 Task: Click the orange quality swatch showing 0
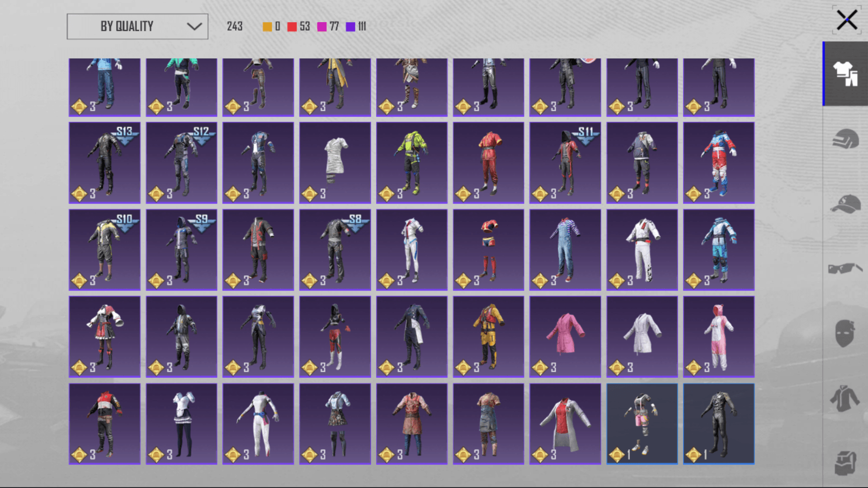pos(268,27)
